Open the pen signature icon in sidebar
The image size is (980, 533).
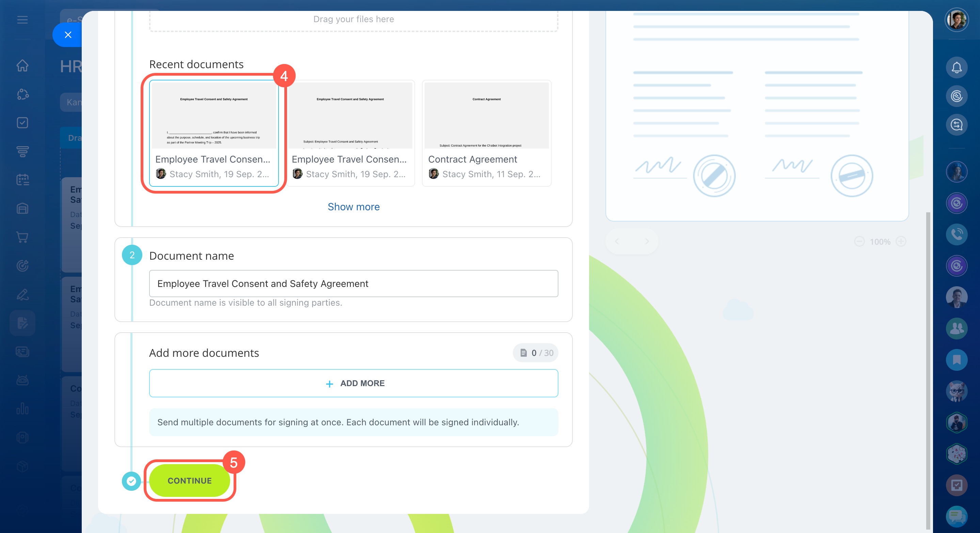(22, 294)
